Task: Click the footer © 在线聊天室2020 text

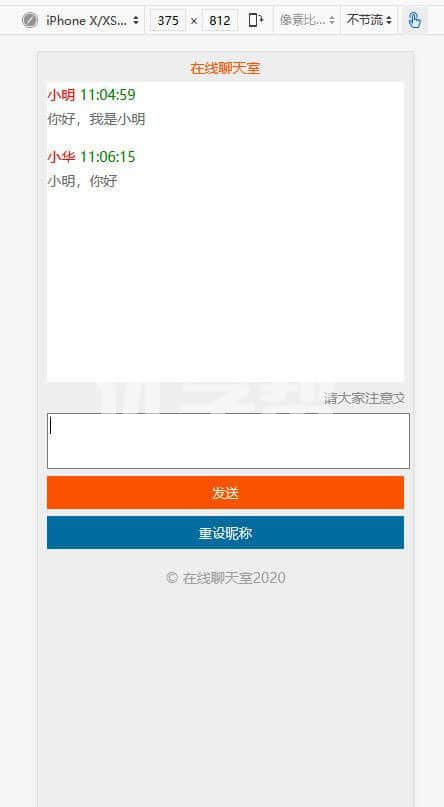Action: [x=226, y=578]
